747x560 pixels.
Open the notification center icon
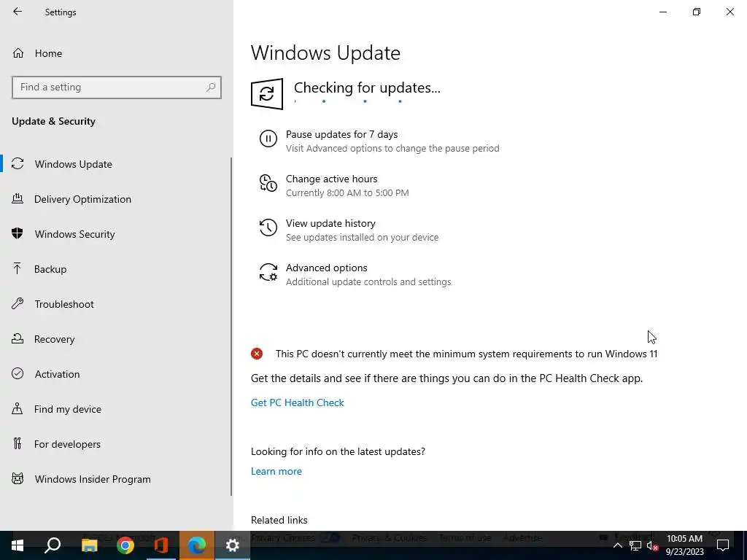click(x=723, y=545)
